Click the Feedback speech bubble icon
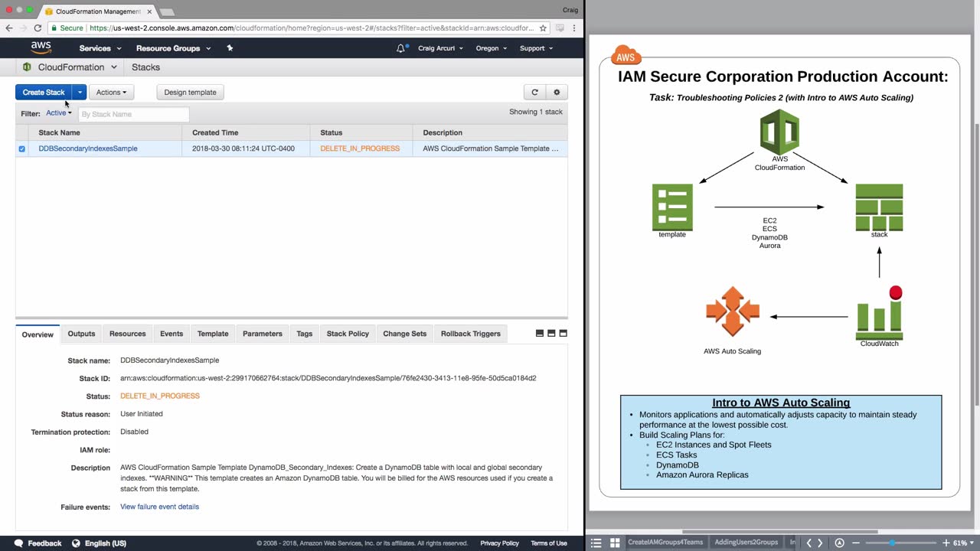Viewport: 980px width, 551px height. [x=18, y=543]
